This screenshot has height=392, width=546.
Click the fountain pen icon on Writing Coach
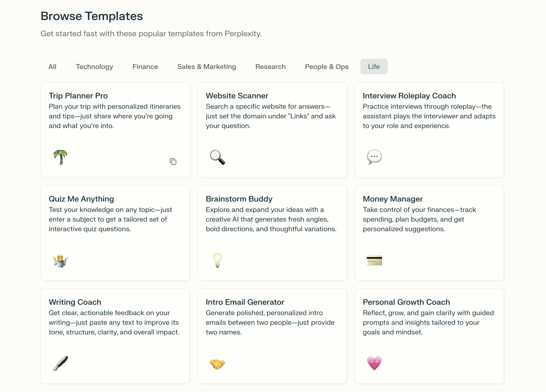coord(60,363)
